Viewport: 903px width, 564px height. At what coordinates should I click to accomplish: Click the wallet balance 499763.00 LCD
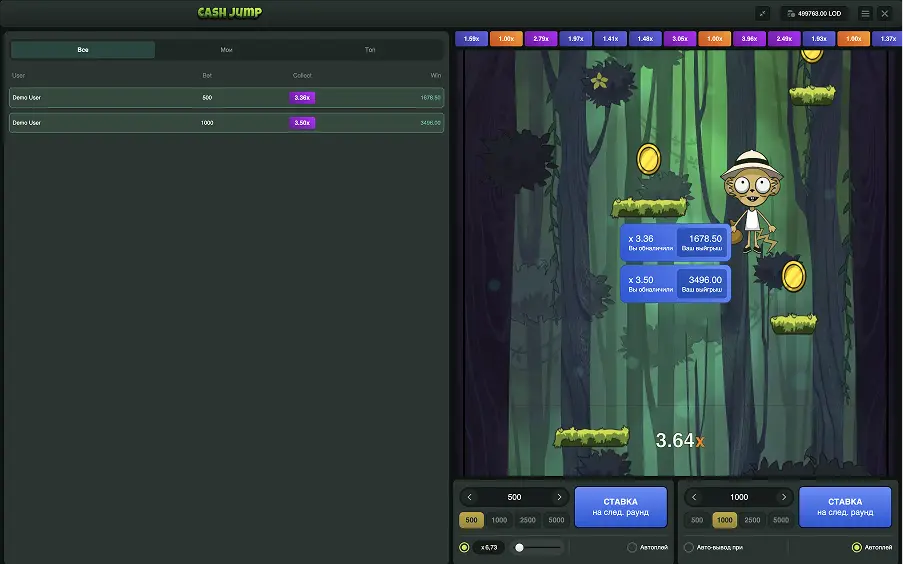tap(815, 14)
